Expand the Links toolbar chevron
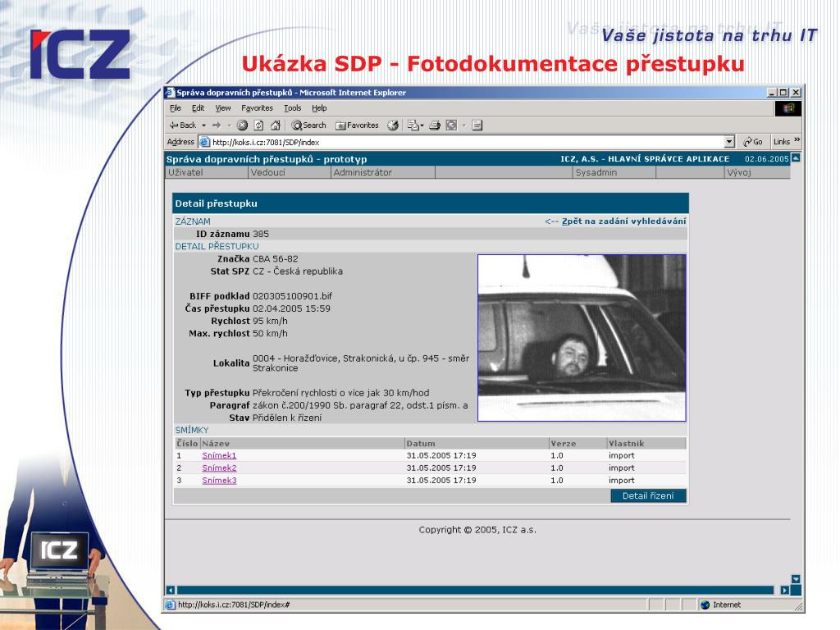The image size is (840, 630). pyautogui.click(x=797, y=140)
